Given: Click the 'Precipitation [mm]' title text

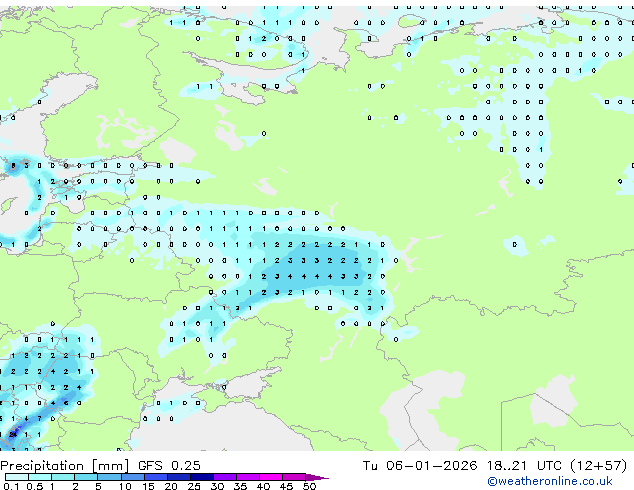Looking at the screenshot, I should [x=65, y=466].
